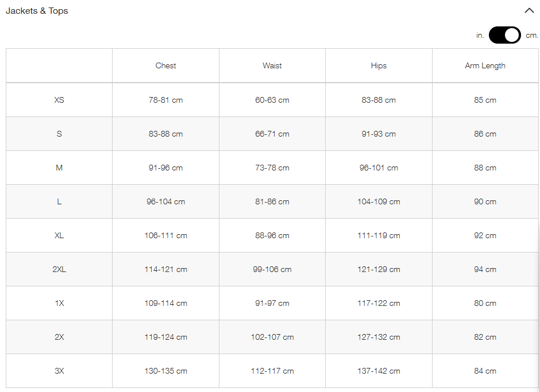540x392 pixels.
Task: Collapse the Jackets & Tops section chevron
Action: click(x=529, y=11)
